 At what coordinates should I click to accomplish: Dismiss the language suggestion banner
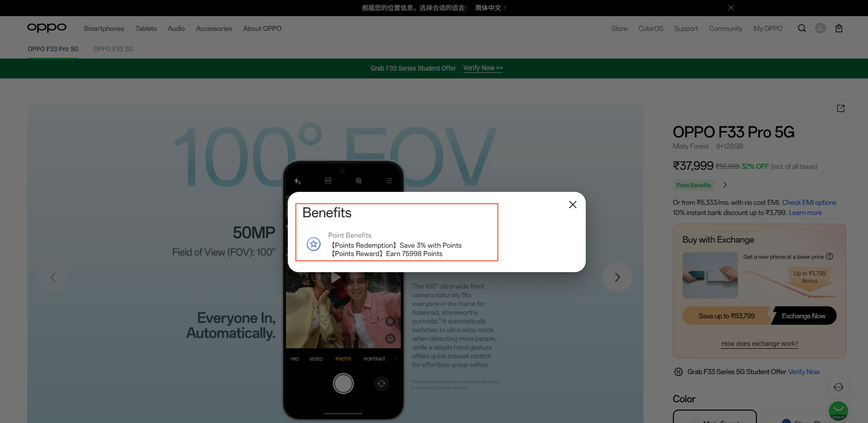click(x=731, y=7)
